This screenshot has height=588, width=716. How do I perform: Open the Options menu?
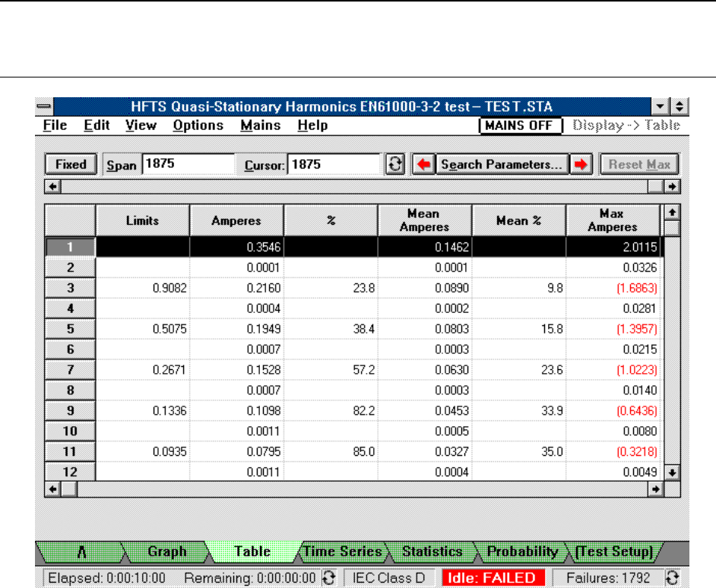pos(198,125)
